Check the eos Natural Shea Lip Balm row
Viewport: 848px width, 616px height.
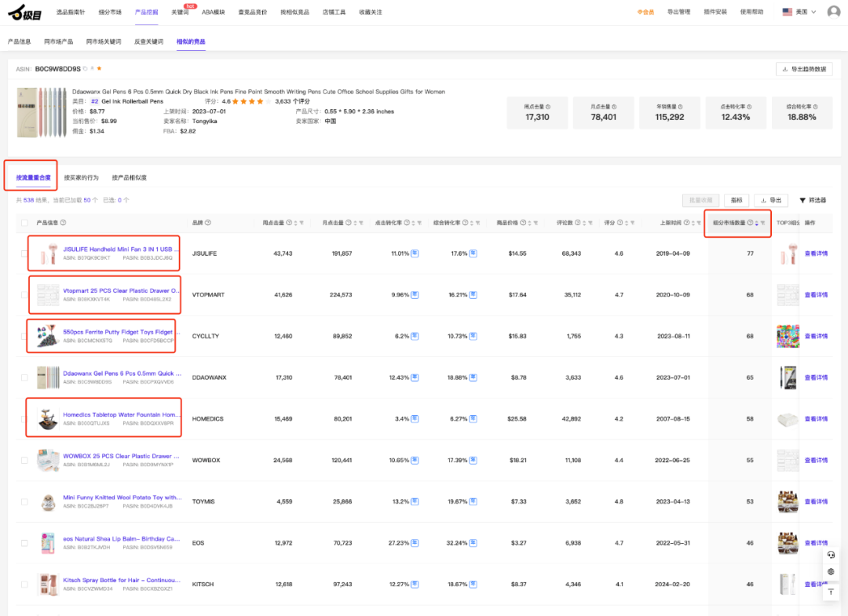coord(24,543)
